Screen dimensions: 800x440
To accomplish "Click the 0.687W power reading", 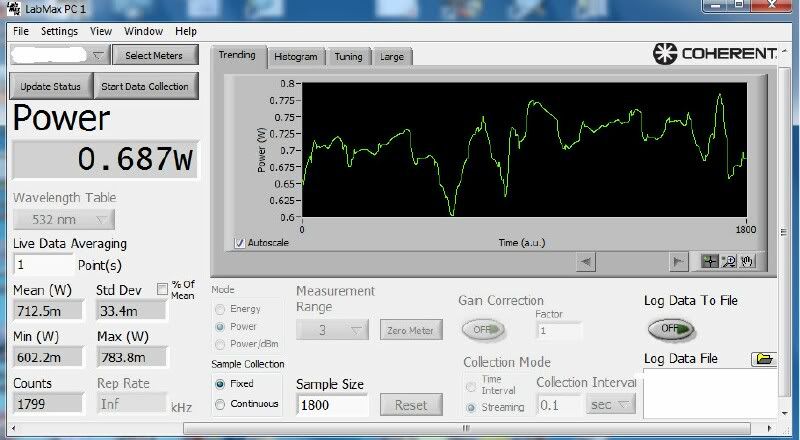I will pos(105,159).
